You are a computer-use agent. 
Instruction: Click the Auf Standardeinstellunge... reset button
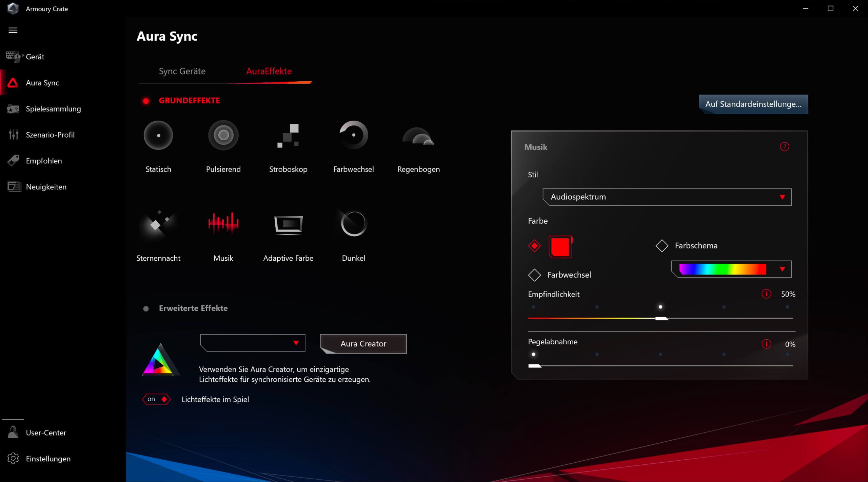pos(753,104)
